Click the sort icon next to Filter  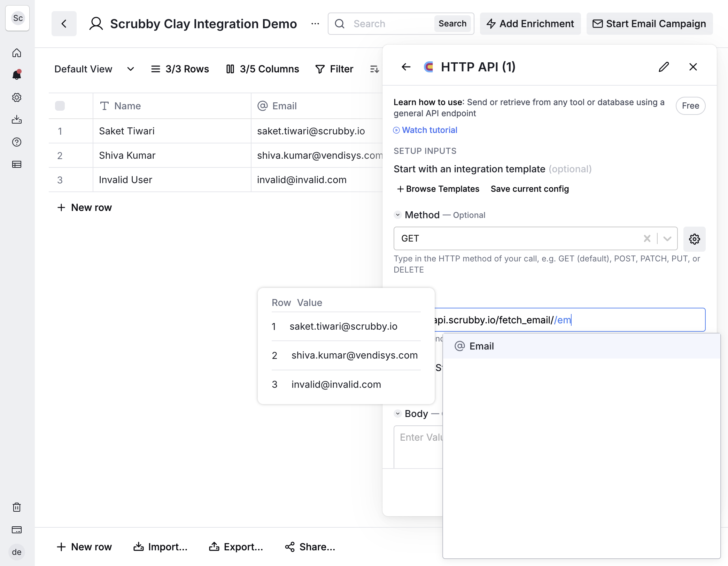pos(374,69)
